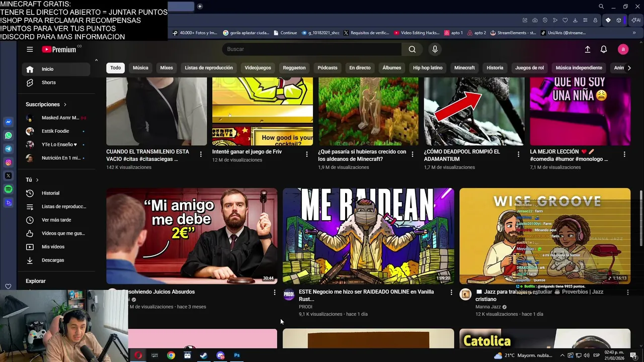Open the Aria AI button in toolbar
The width and height of the screenshot is (644, 362).
(x=636, y=20)
